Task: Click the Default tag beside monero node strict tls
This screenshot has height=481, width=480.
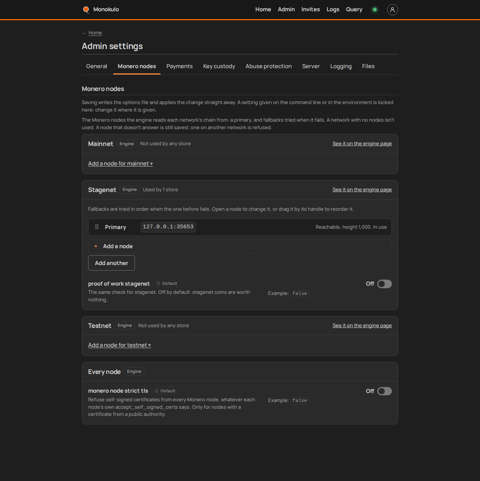Action: 166,391
